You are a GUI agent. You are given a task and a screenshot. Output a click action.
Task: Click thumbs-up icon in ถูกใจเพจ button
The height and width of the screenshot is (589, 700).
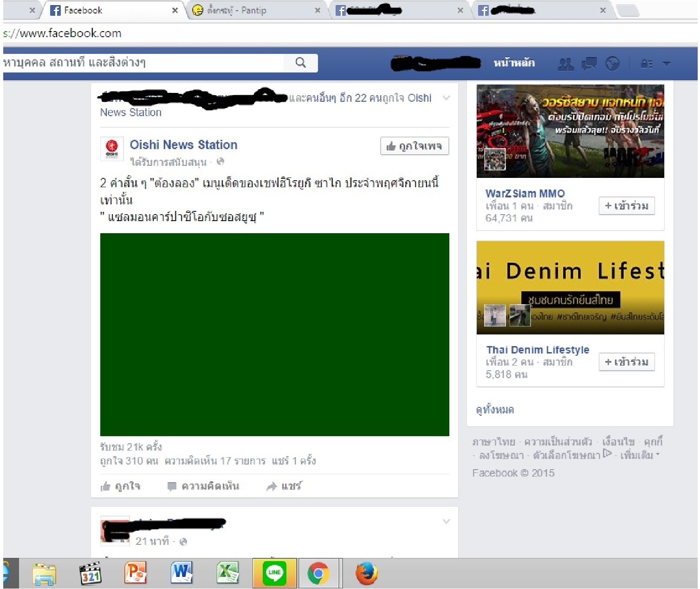point(391,146)
